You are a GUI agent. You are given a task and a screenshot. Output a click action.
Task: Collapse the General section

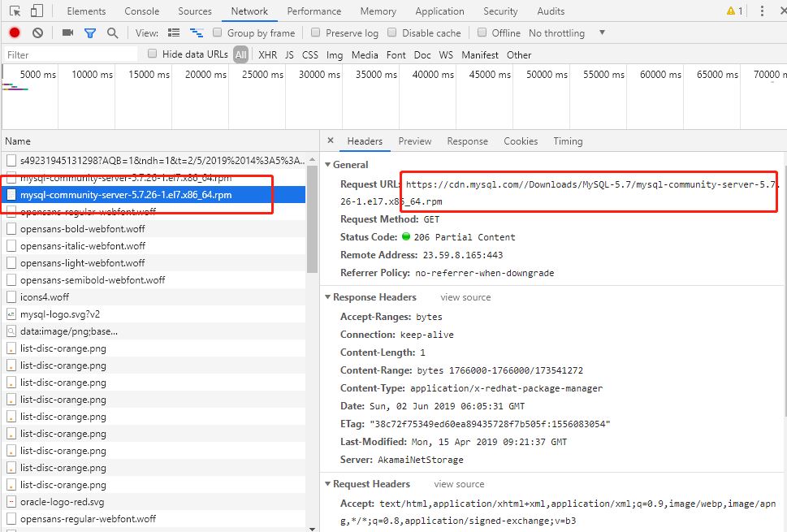pos(328,165)
